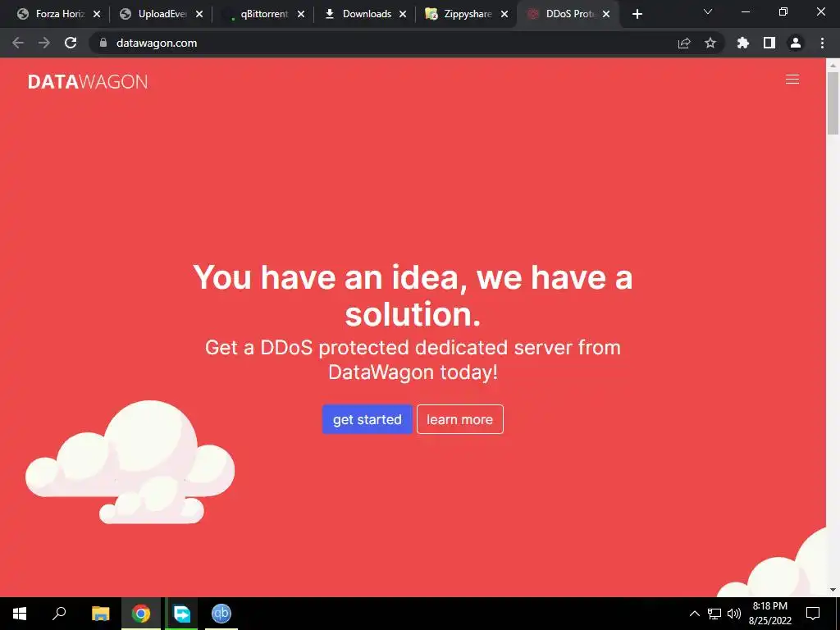
Task: Click the DataWagon logo
Action: coord(88,81)
